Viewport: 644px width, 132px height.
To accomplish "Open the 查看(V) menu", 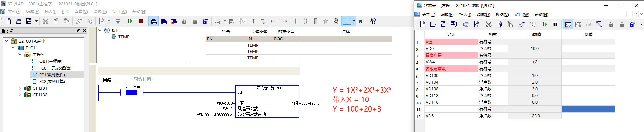I will [x=81, y=12].
